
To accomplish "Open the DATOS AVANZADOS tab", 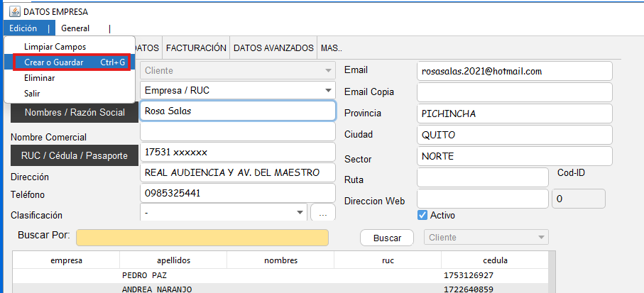I will click(x=273, y=48).
